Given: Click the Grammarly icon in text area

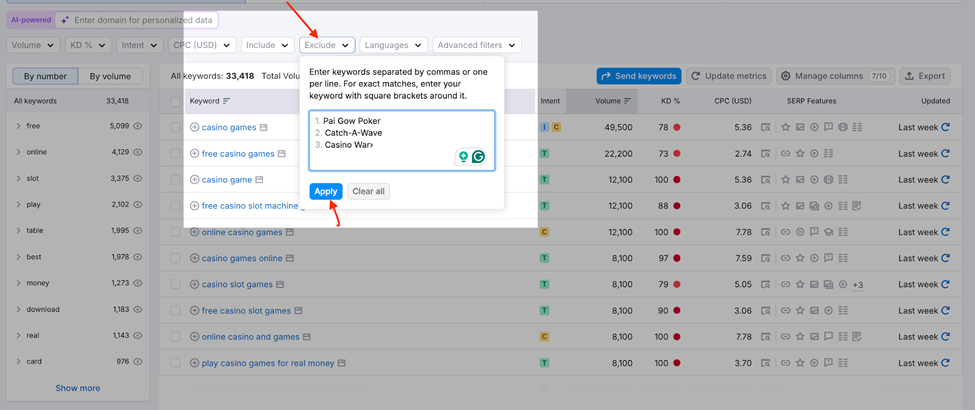Looking at the screenshot, I should tap(478, 157).
